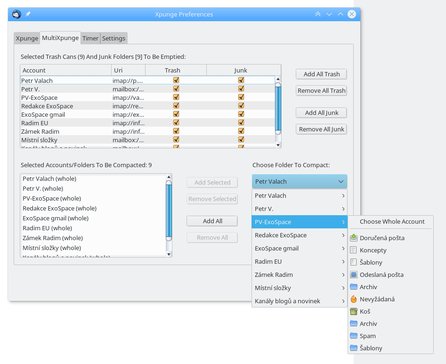Click the Doručená pošta inbox icon
The image size is (446, 364).
(x=354, y=238)
